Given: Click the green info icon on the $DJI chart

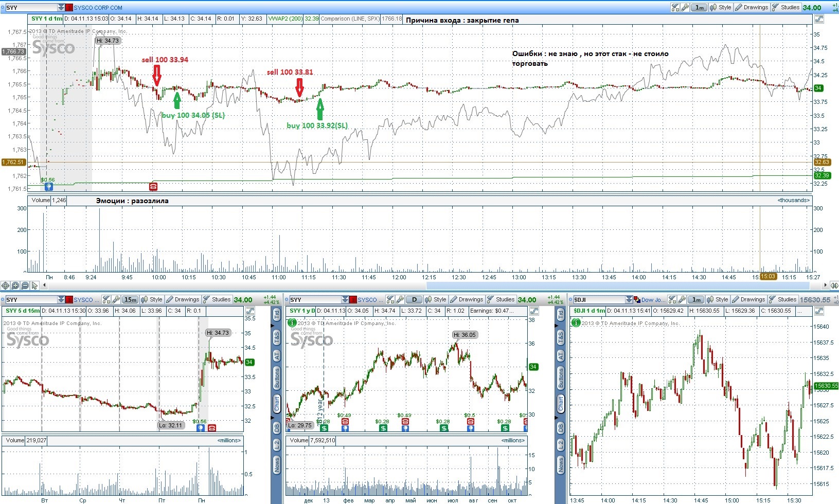Looking at the screenshot, I should [x=577, y=323].
